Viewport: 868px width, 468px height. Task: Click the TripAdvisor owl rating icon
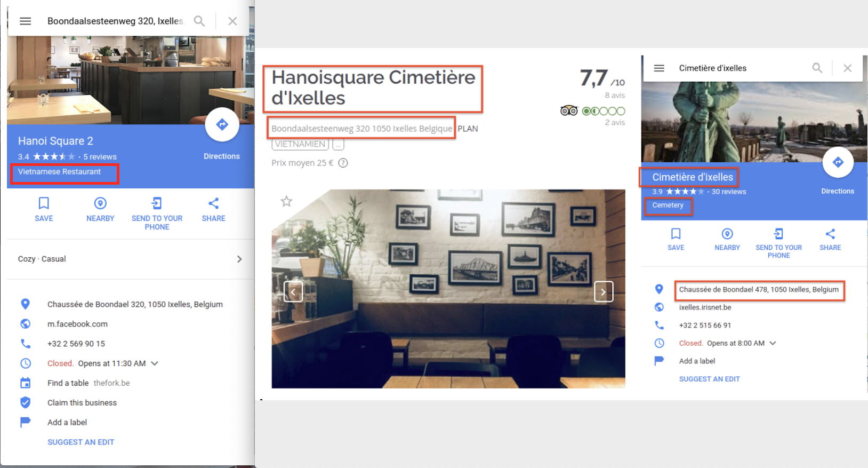[x=569, y=111]
